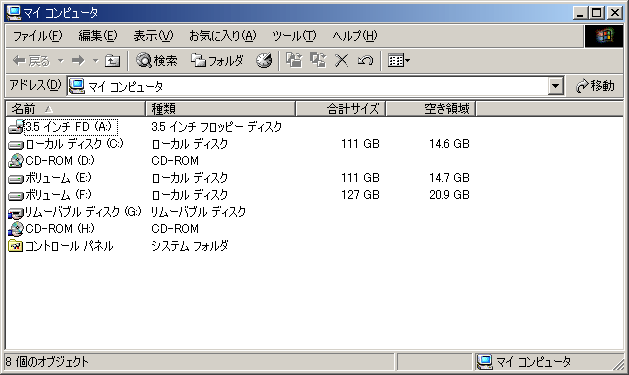Click the Go (移動) button
Image resolution: width=629 pixels, height=375 pixels.
point(595,86)
